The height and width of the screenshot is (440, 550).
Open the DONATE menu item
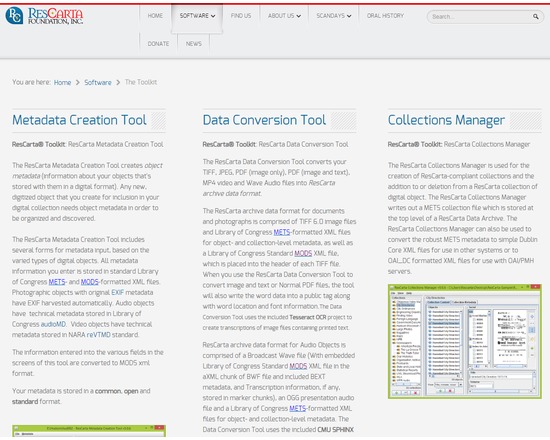pyautogui.click(x=158, y=44)
